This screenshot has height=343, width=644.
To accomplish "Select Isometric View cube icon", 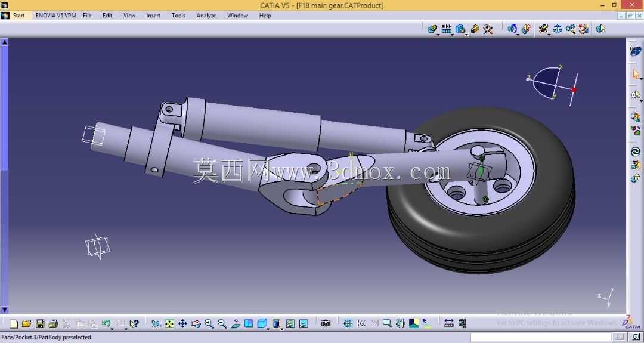I will point(262,324).
